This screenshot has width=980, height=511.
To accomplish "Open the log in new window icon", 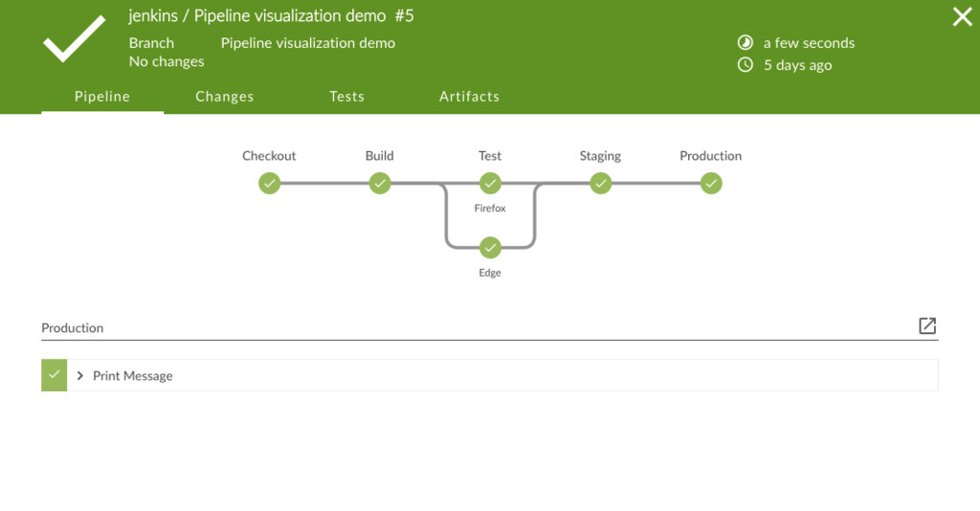I will [926, 326].
